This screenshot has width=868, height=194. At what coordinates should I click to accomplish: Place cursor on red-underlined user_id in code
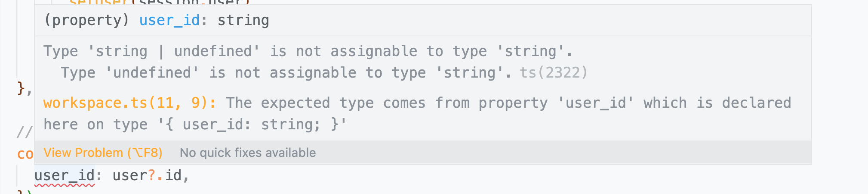click(65, 175)
